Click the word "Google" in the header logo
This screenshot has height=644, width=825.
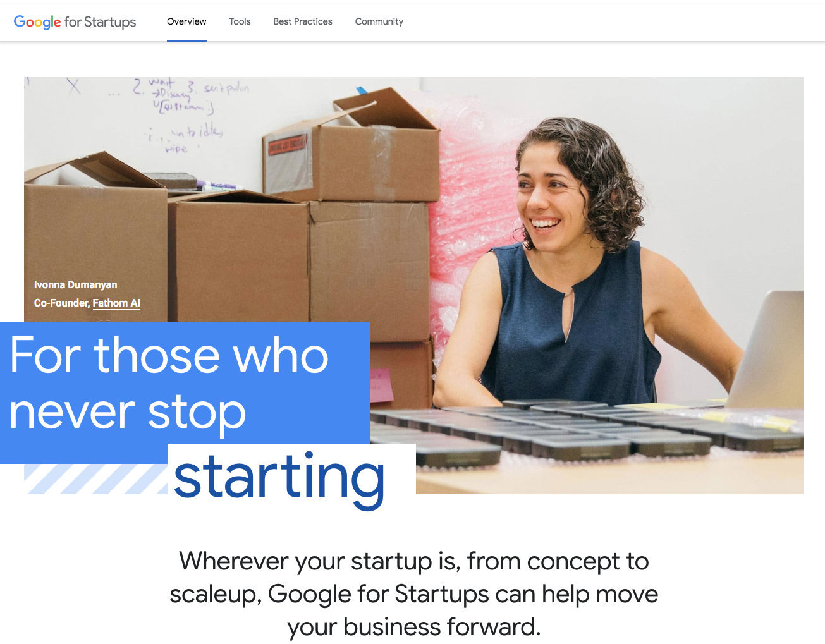[37, 22]
